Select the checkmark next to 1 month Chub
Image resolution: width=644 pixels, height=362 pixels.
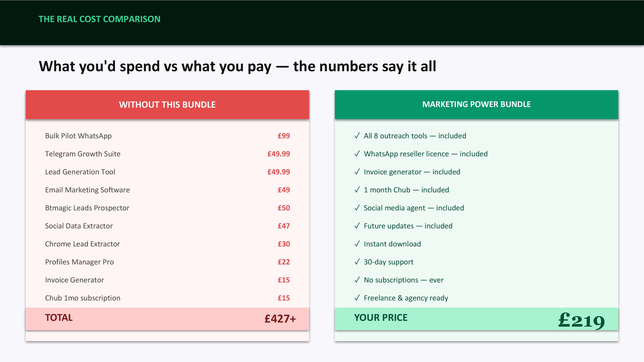tap(357, 190)
